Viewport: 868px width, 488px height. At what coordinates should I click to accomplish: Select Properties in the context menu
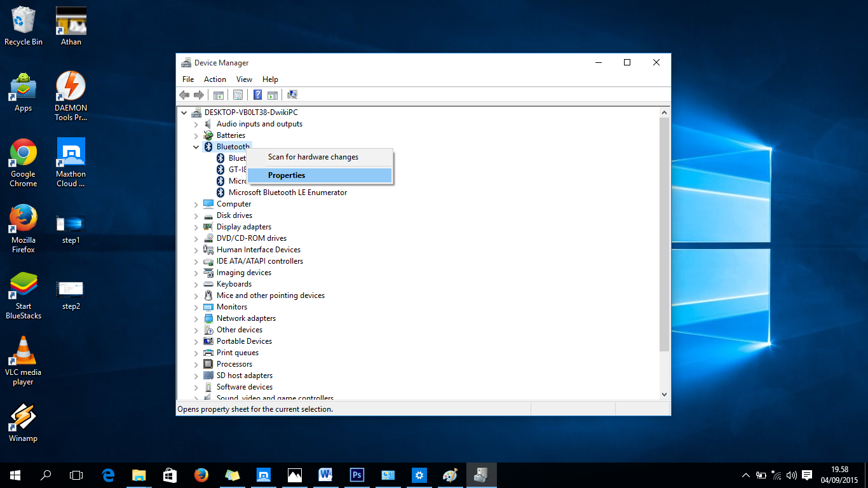click(x=320, y=175)
